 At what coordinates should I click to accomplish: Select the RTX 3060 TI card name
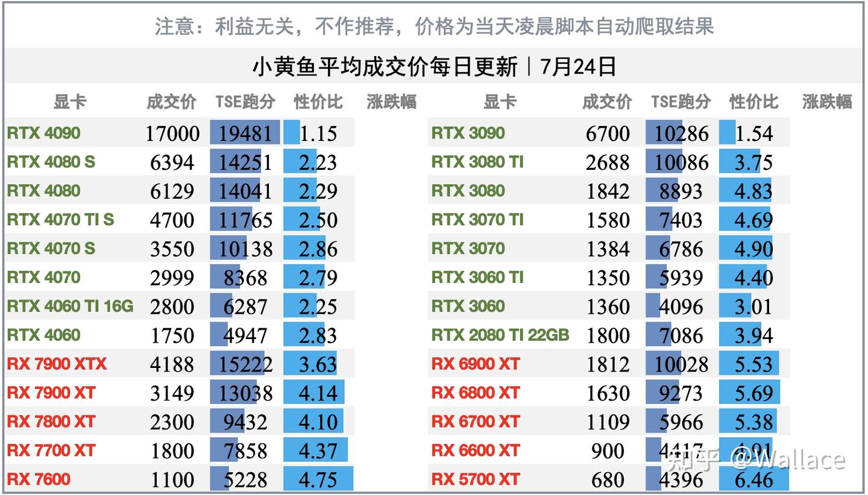coord(477,278)
